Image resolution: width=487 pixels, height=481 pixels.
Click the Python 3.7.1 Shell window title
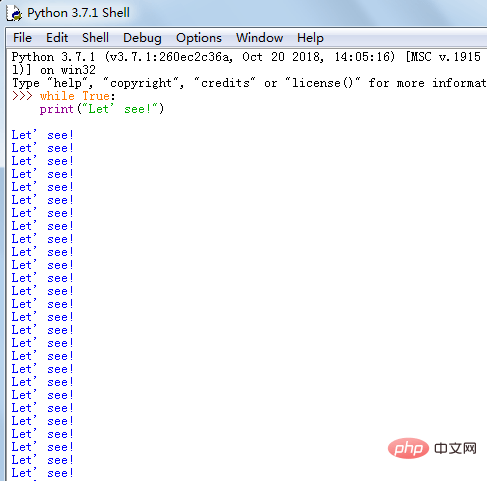(78, 13)
